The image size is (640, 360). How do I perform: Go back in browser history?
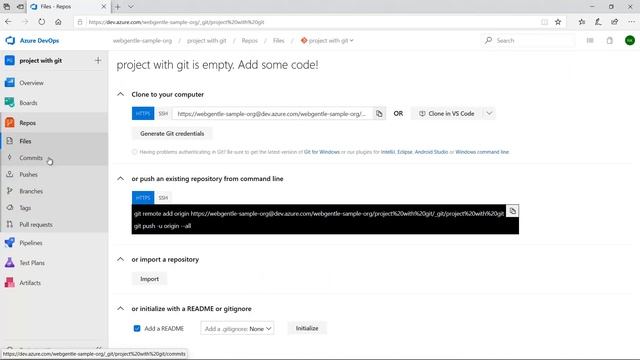(x=9, y=22)
